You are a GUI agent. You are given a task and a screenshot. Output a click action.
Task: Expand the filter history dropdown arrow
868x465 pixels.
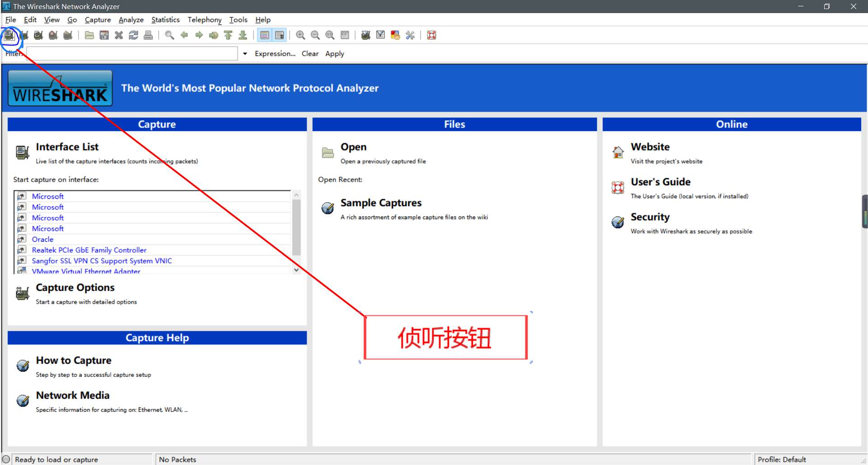point(245,54)
